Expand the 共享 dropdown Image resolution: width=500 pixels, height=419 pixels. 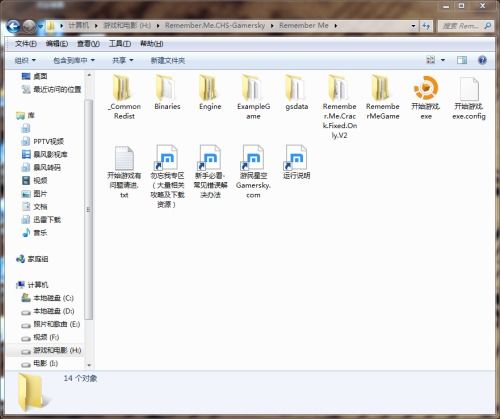[x=122, y=60]
